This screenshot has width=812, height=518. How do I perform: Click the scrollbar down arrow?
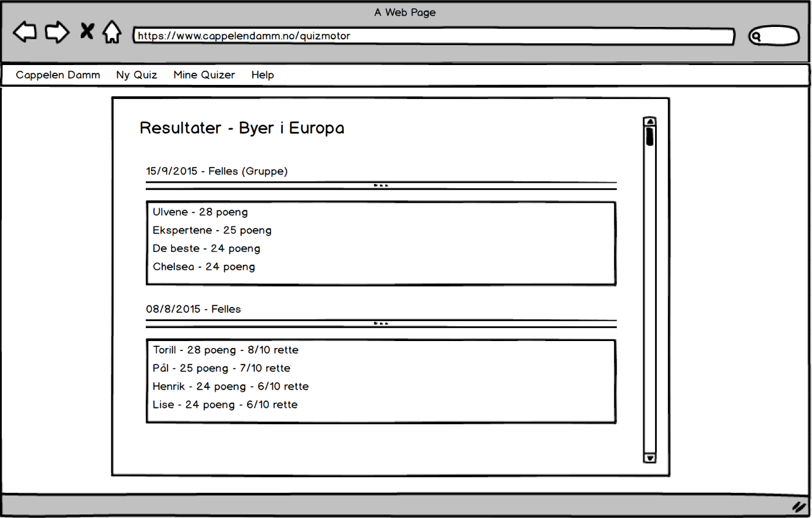(650, 458)
